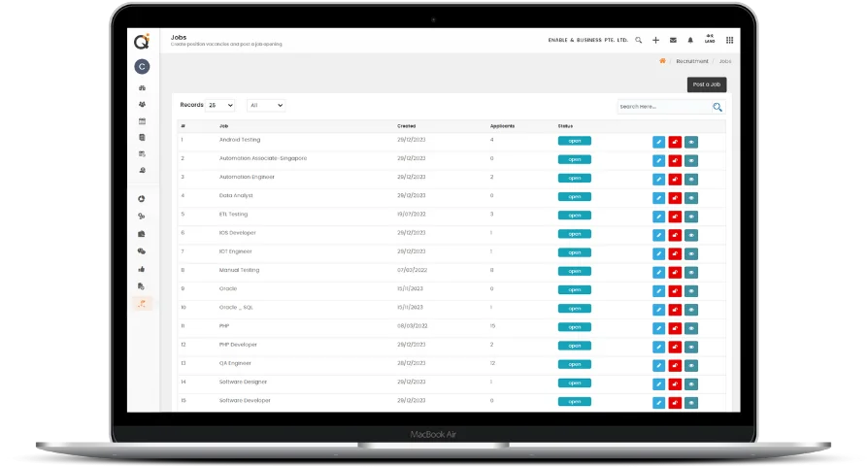Toggle the red lock for Oracle _ SQL job
868x467 pixels.
[675, 310]
